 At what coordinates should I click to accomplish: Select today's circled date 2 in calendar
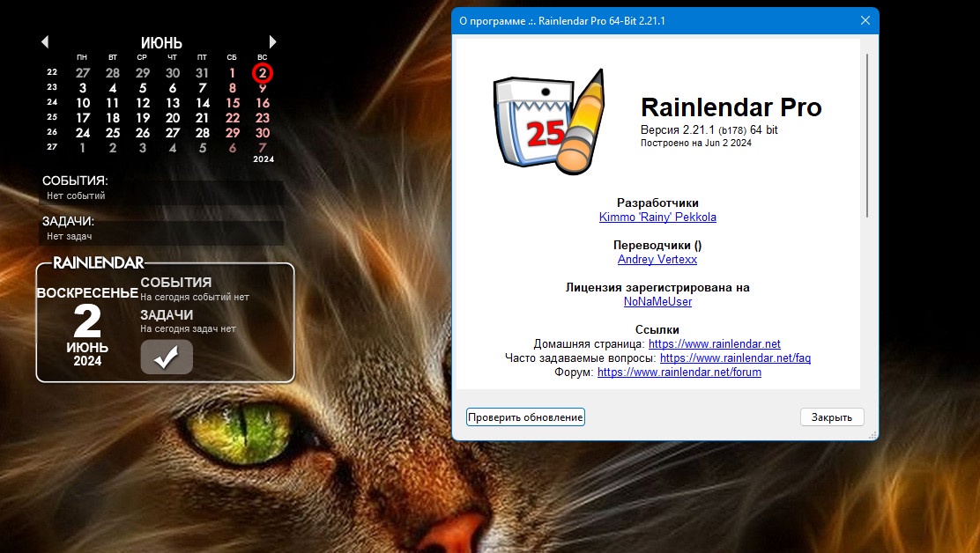263,73
